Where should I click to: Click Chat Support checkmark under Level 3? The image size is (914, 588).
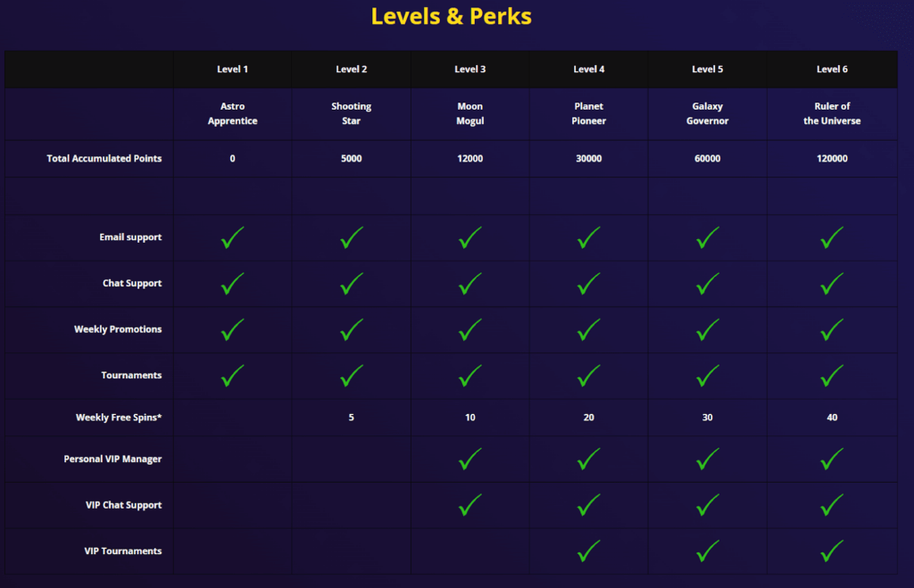(x=469, y=284)
